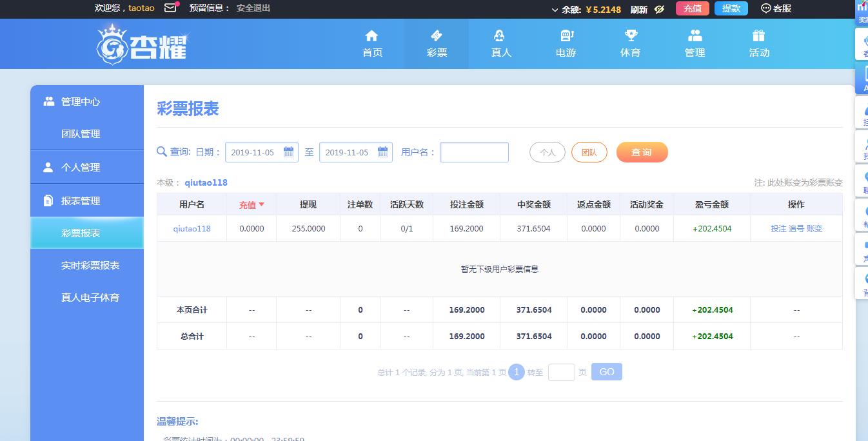Open 实时彩票报表 in sidebar

(x=90, y=265)
